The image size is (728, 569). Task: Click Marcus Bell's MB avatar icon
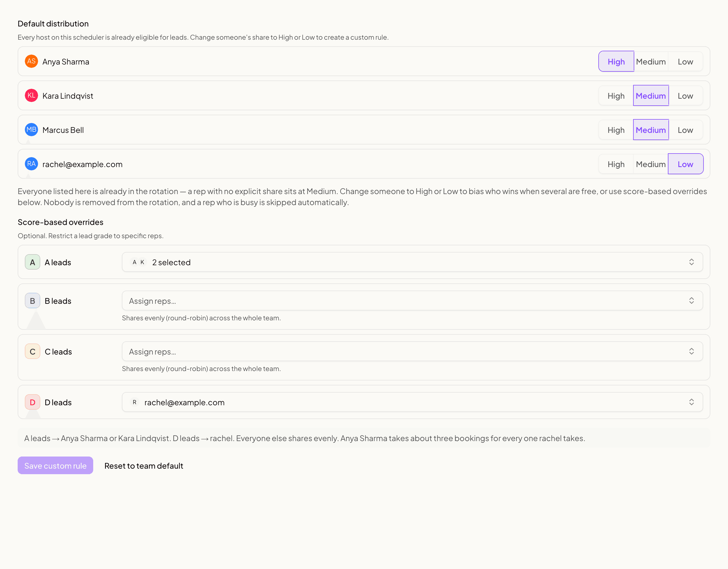31,130
